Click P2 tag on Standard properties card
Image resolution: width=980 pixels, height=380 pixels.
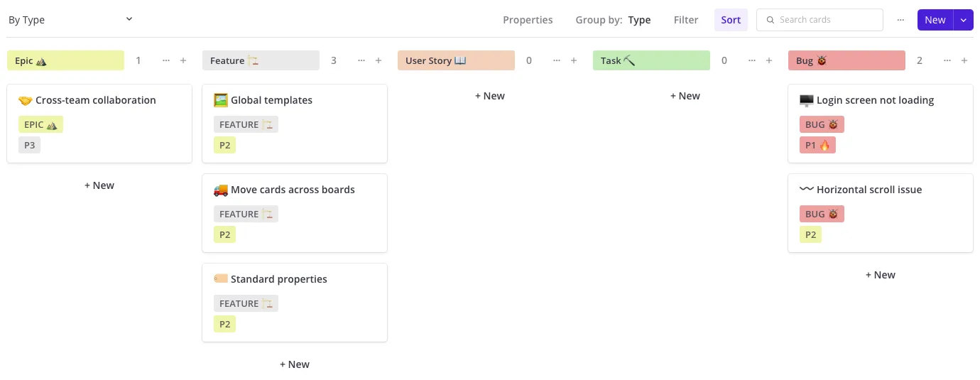pos(224,324)
